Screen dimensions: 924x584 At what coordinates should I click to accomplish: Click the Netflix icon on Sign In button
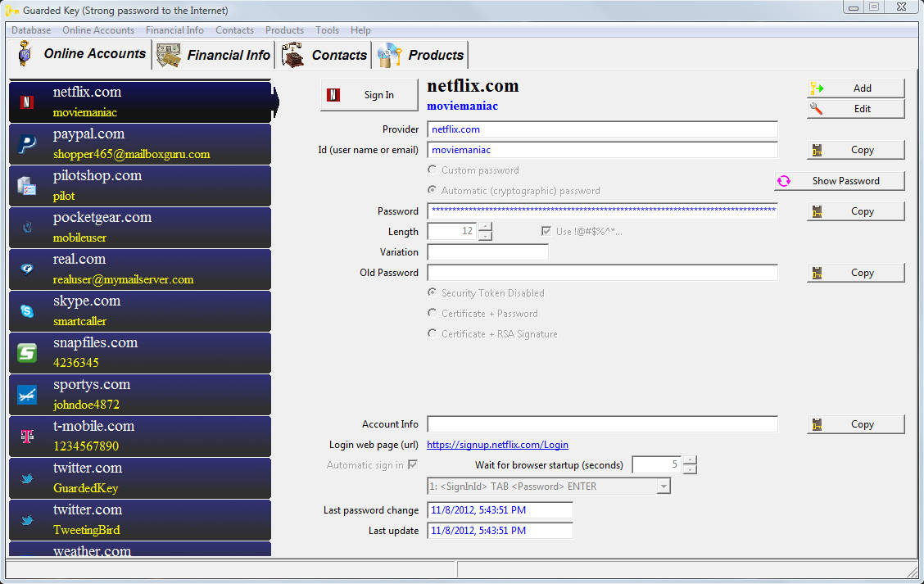tap(333, 95)
